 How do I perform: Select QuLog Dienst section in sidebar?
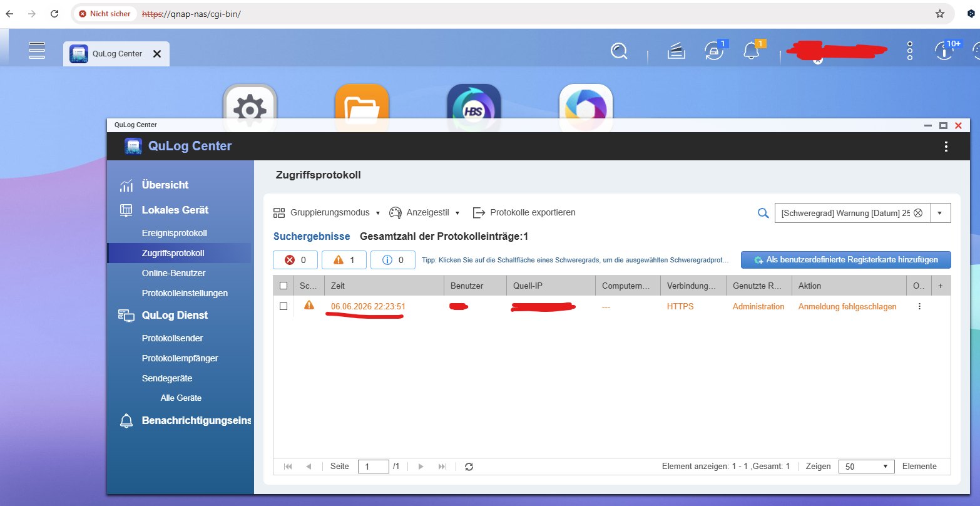click(175, 315)
